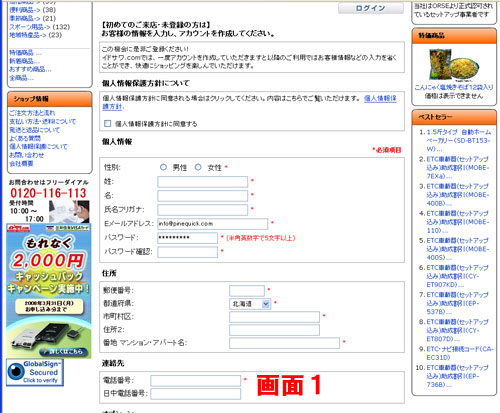Viewport: 500px width, 413px height.
Task: Select the 男性 radio button
Action: pos(163,167)
